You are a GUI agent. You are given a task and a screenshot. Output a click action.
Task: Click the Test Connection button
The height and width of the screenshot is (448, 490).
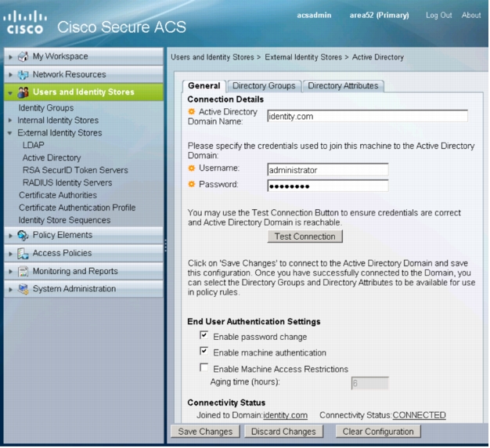305,237
